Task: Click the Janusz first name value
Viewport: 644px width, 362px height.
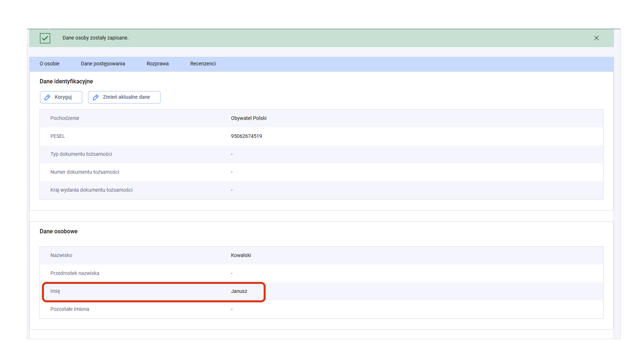Action: point(239,291)
